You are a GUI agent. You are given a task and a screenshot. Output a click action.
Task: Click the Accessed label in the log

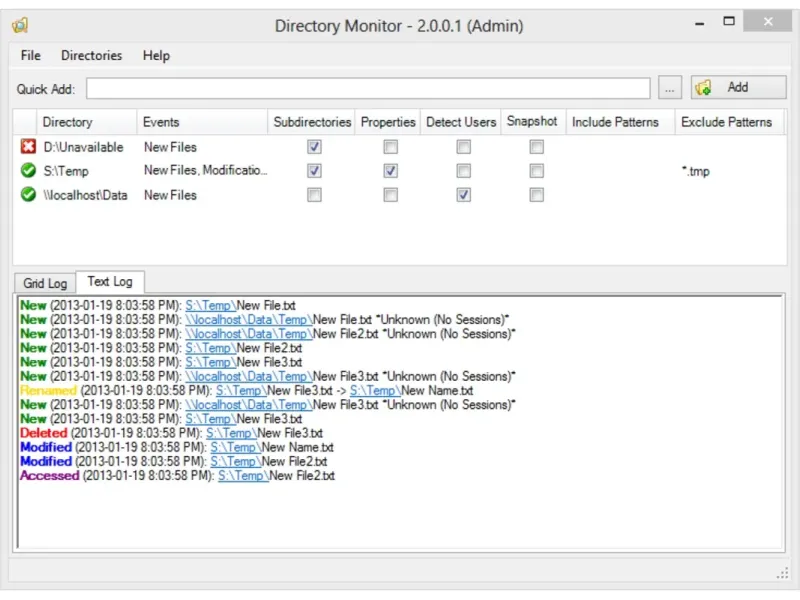pyautogui.click(x=49, y=476)
